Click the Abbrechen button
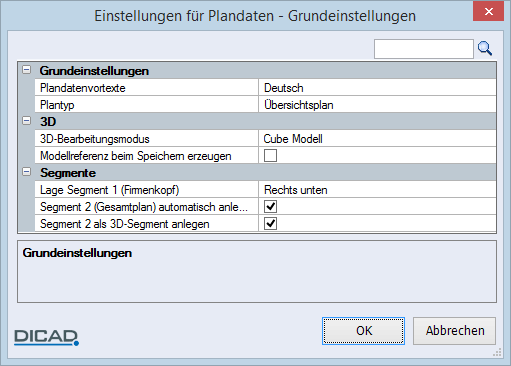 [455, 331]
